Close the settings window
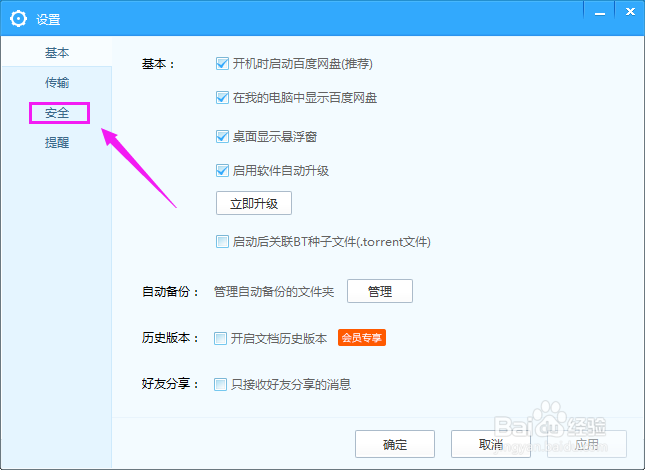Image resolution: width=645 pixels, height=470 pixels. coord(630,12)
